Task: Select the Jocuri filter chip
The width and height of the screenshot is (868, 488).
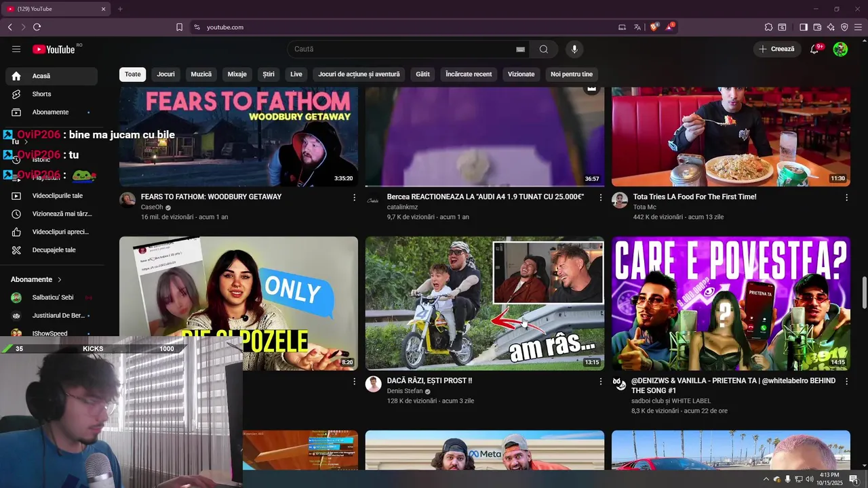Action: 166,75
